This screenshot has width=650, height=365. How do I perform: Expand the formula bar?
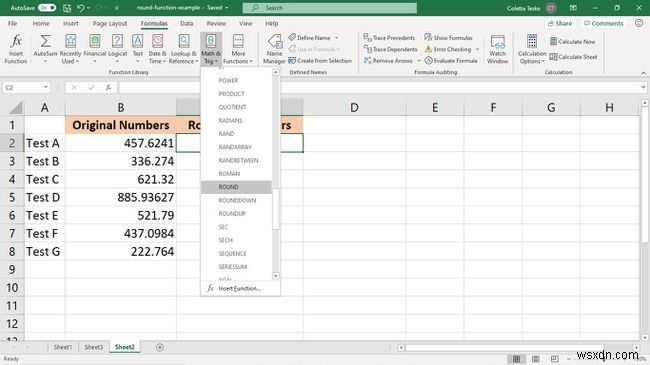tap(643, 88)
